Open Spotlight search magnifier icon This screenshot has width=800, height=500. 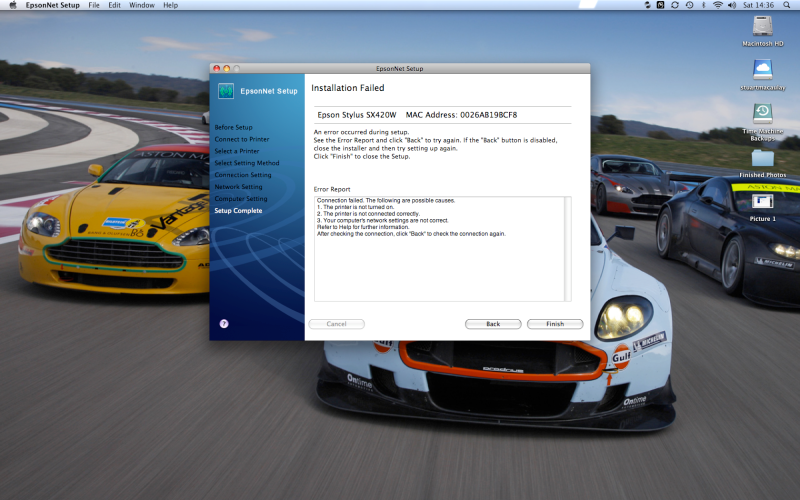[787, 5]
